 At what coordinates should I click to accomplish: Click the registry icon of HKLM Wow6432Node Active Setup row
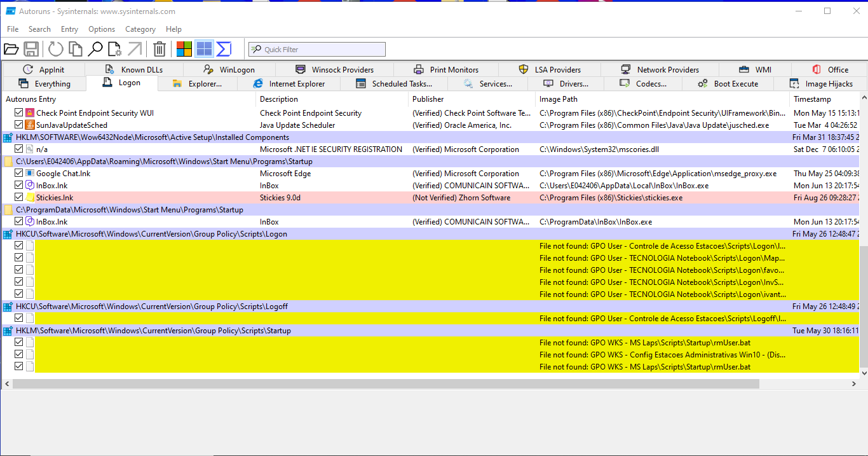click(x=8, y=137)
